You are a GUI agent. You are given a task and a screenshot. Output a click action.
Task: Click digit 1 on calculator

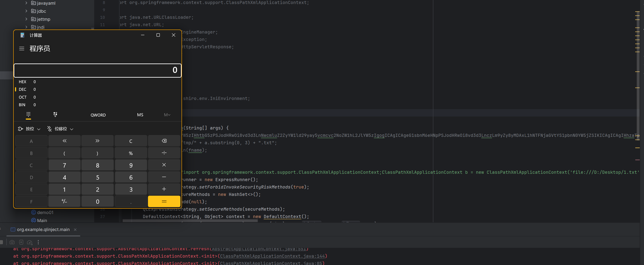click(x=64, y=189)
